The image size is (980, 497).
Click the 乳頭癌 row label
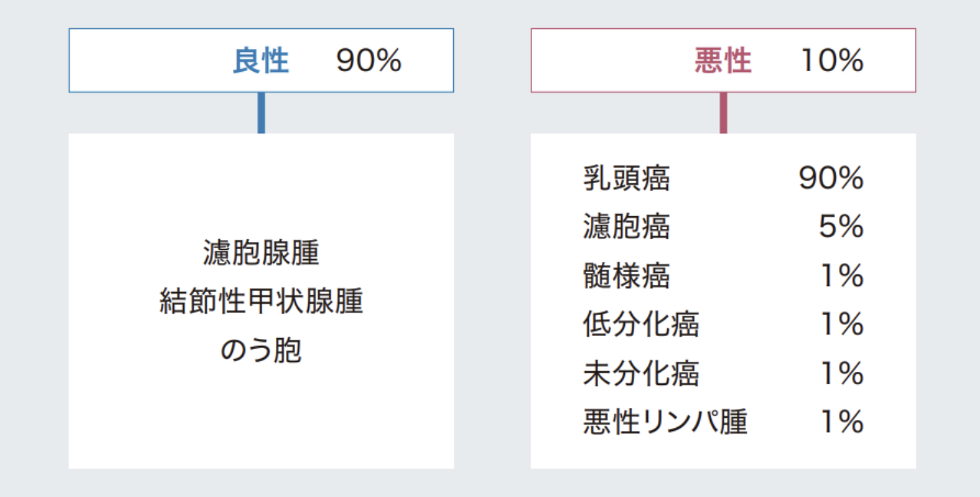(x=626, y=178)
